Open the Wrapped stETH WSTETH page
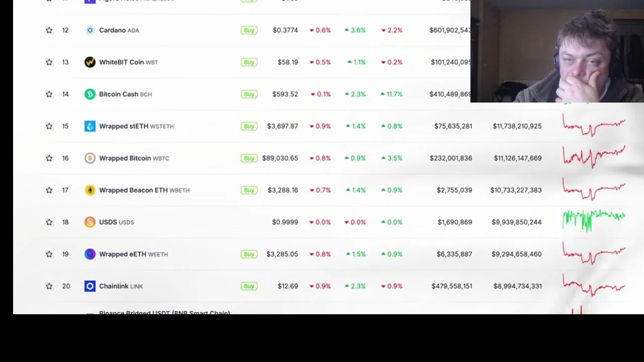This screenshot has height=362, width=644. (136, 126)
